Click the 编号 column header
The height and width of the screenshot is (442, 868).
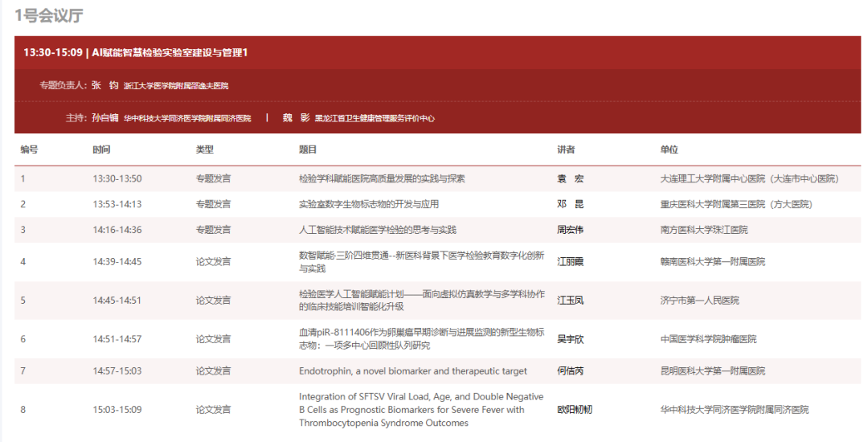pyautogui.click(x=30, y=149)
